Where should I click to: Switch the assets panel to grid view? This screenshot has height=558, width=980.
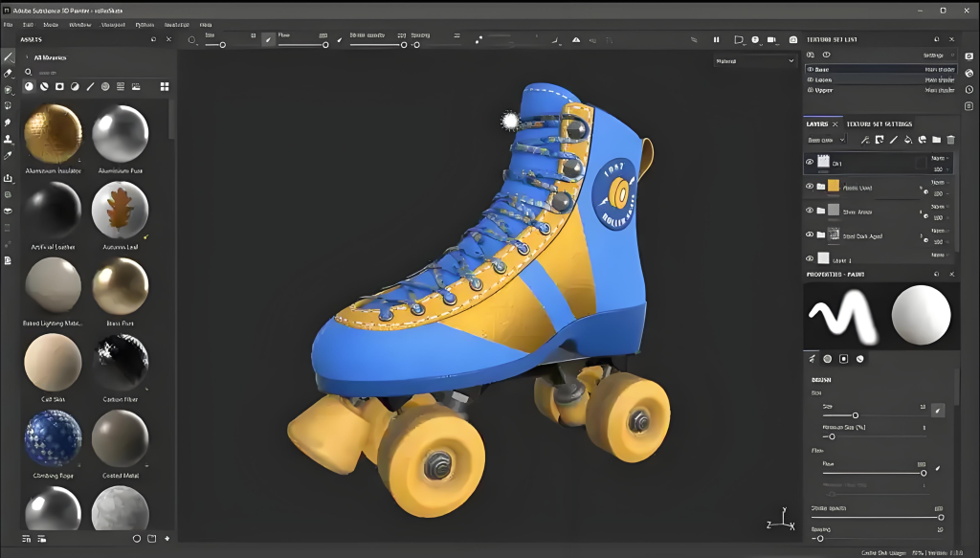165,87
